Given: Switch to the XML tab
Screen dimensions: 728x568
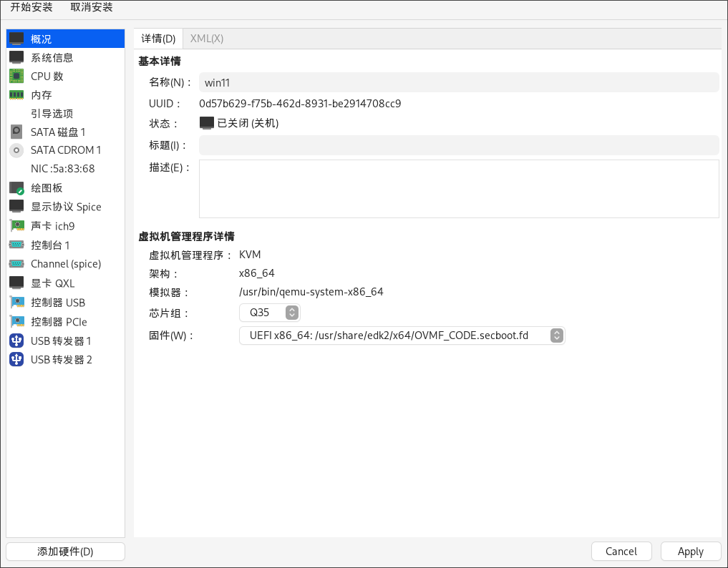Looking at the screenshot, I should [207, 39].
